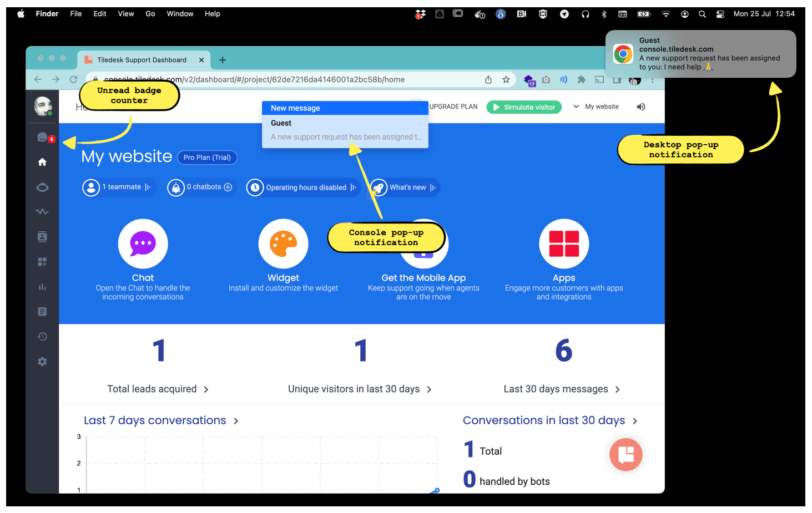Screen dimensions: 812x513
Task: Click the Get the Mobile App title
Action: click(423, 278)
